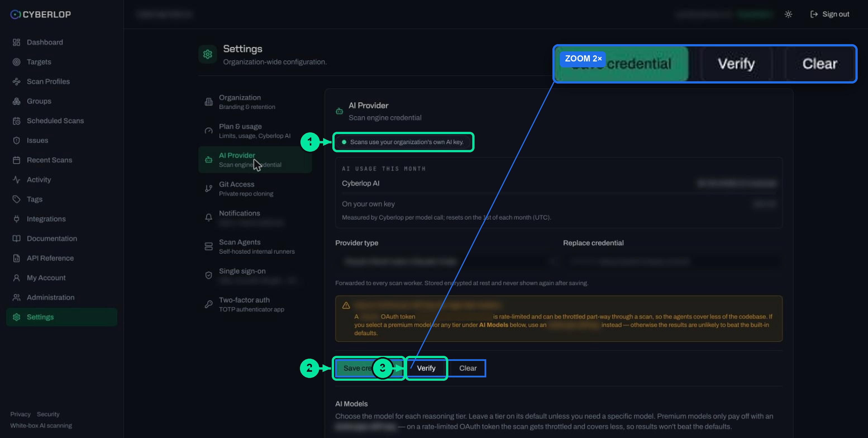Open Git Access settings section
868x438 pixels.
point(255,189)
